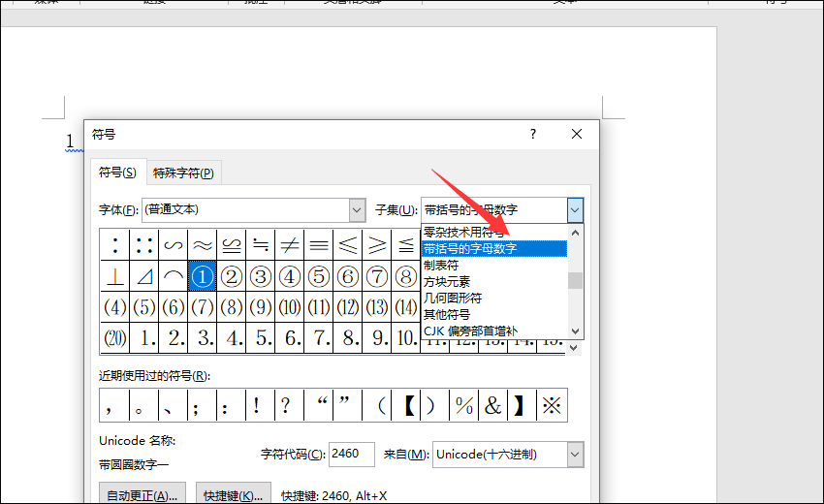
Task: Click subset list scrollbar up arrow
Action: [576, 233]
